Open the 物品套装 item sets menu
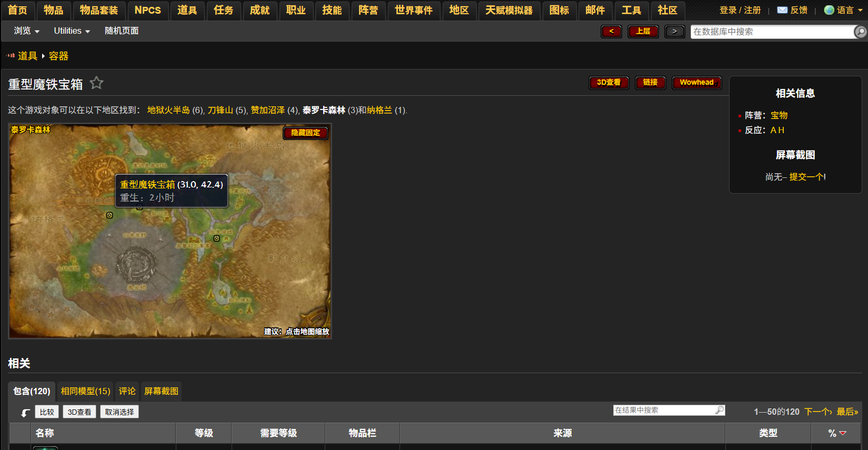 click(x=99, y=10)
